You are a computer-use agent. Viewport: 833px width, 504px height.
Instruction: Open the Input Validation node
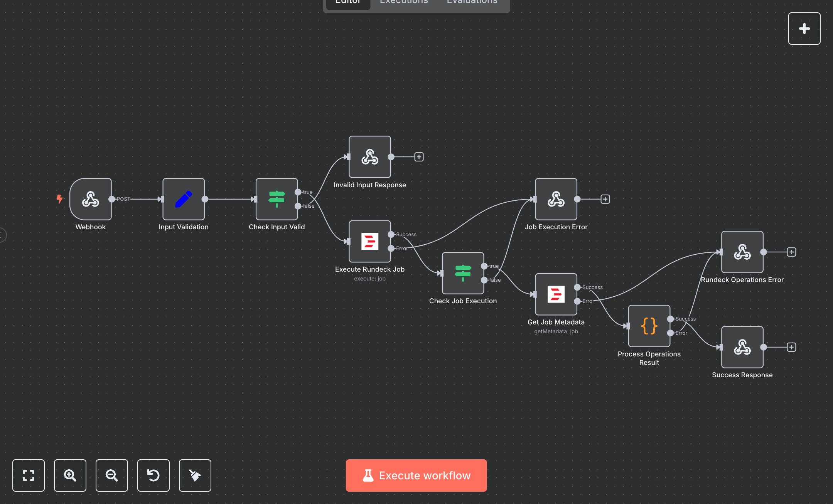(x=184, y=199)
